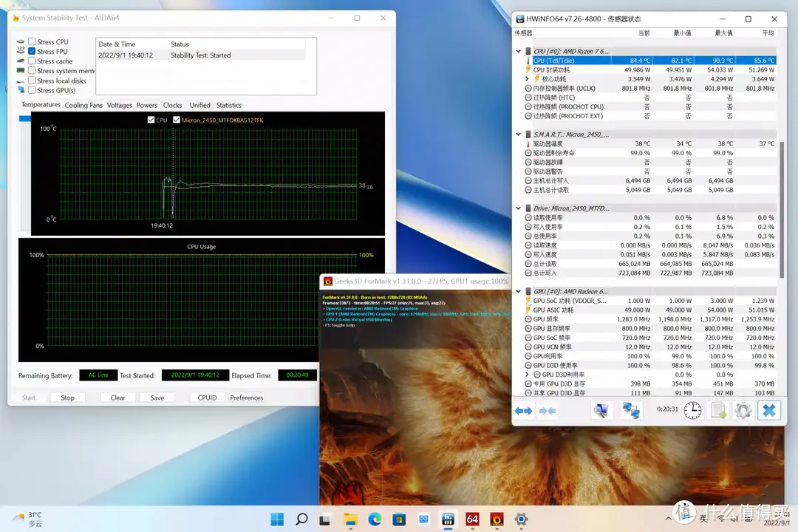The width and height of the screenshot is (798, 532).
Task: Open Windows Search from the taskbar
Action: click(x=301, y=519)
